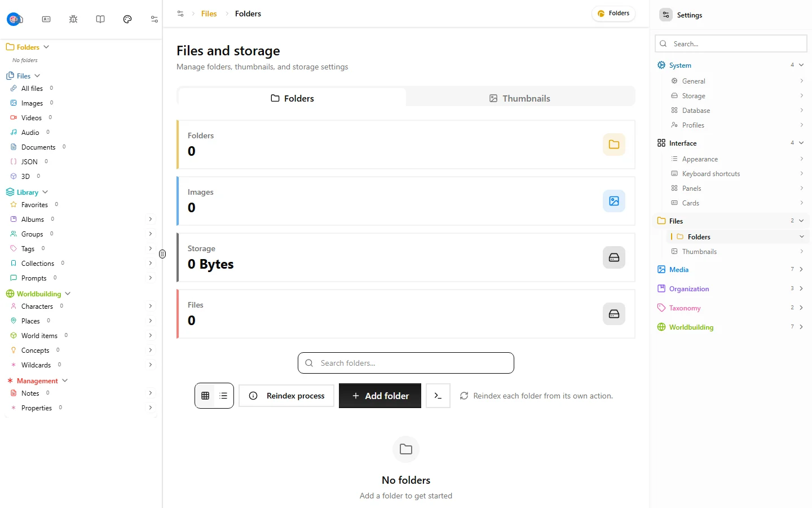Click the Worldbuilding globe icon in settings
The width and height of the screenshot is (812, 508).
pos(661,327)
